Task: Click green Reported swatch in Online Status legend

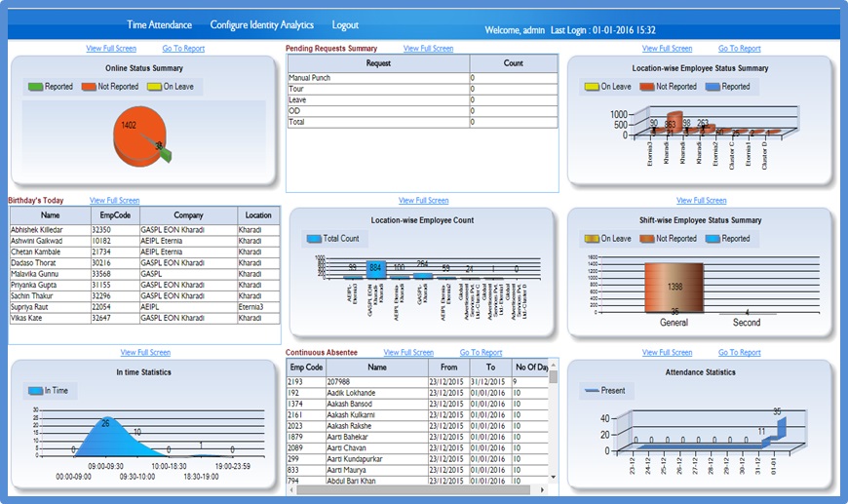Action: pos(36,87)
